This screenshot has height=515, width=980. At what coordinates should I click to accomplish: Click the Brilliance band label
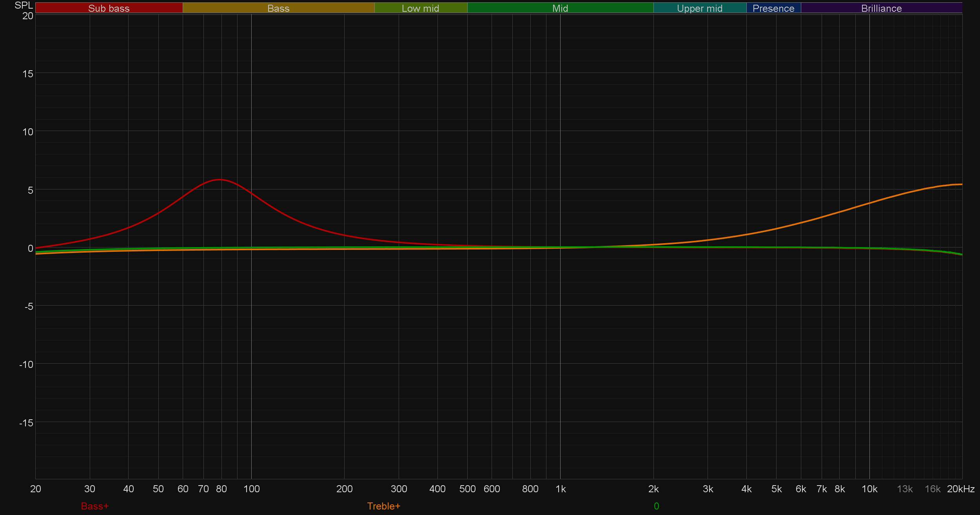pos(881,8)
